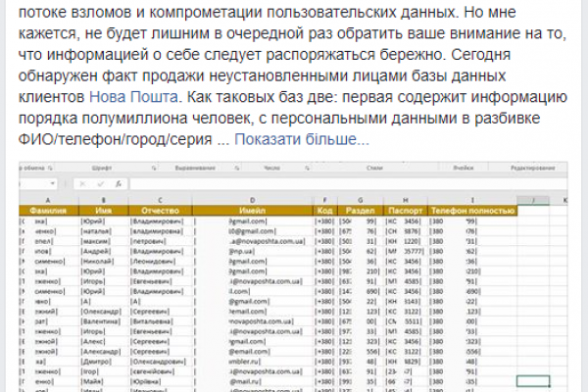Viewport: 588px width, 392px height.
Task: Open the Выравнивание group dialog launcher
Action: click(236, 168)
